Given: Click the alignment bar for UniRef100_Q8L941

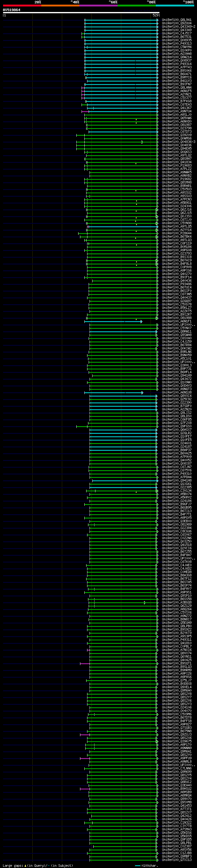Looking at the screenshot, I should coord(121,20).
